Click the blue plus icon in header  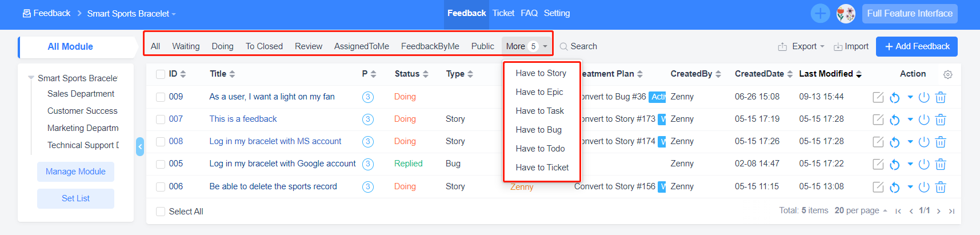[820, 13]
